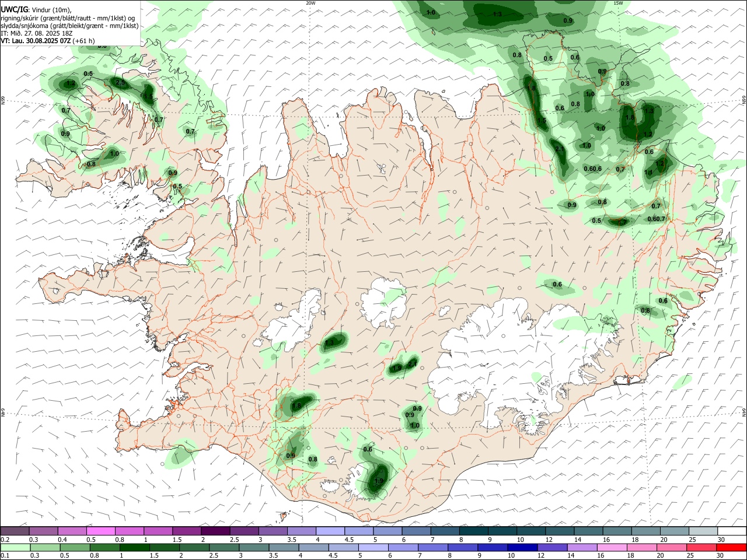
Task: Select the '2.5' precipitation value in Westfjords
Action: (120, 83)
